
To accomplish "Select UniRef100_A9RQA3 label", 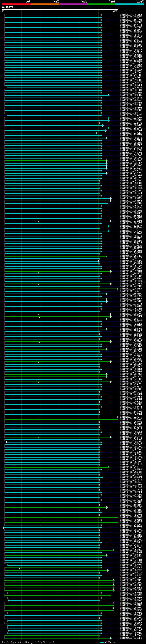I will [x=131, y=37].
